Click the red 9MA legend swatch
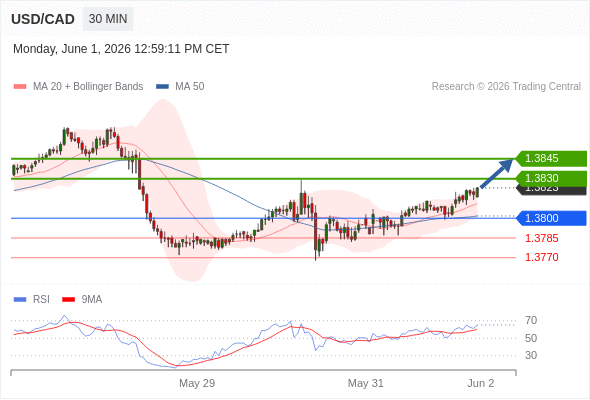The image size is (590, 400). point(68,300)
